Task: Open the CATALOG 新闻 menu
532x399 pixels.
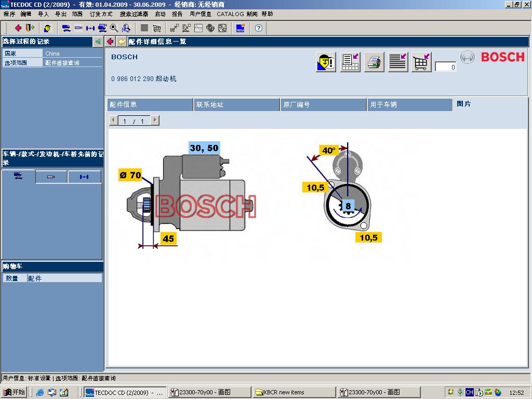Action: (237, 14)
